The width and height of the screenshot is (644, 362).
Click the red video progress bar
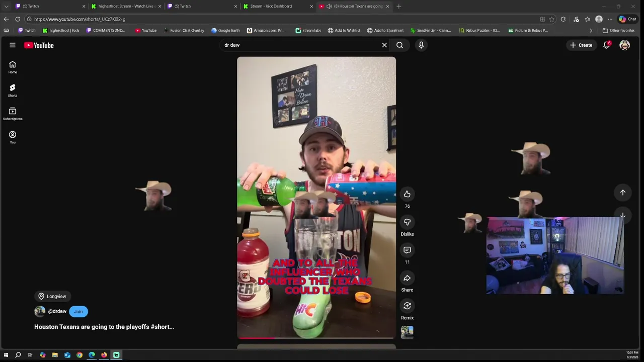click(316, 338)
